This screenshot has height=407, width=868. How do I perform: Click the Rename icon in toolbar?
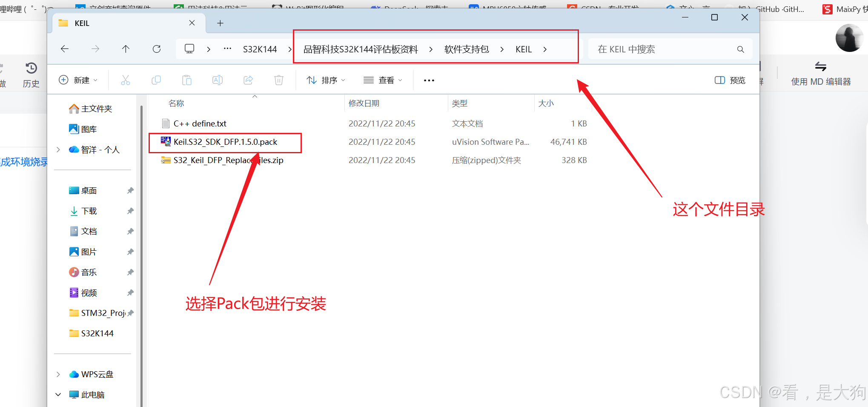[218, 80]
